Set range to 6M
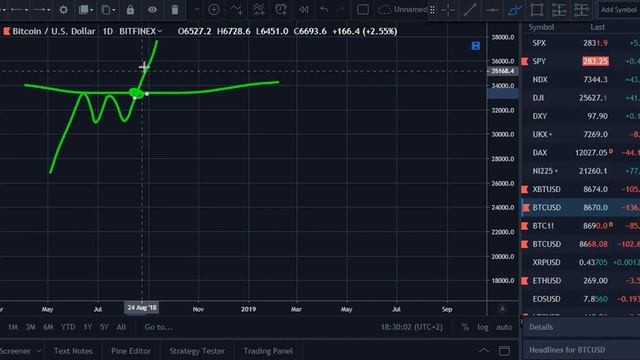Image resolution: width=640 pixels, height=360 pixels. tap(48, 327)
